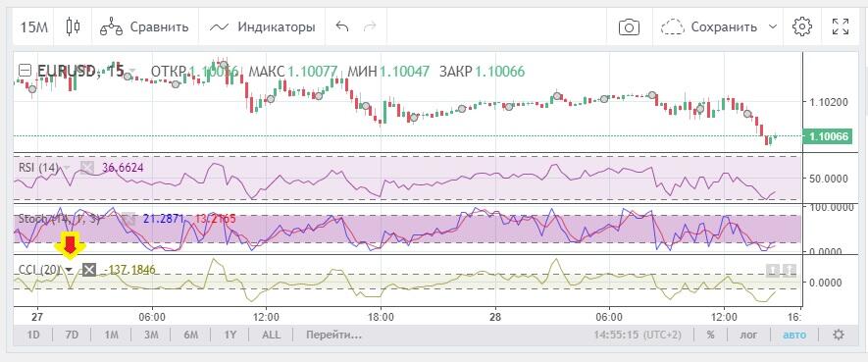This screenshot has width=868, height=362.
Task: Click the current price label 1.10066
Action: click(x=828, y=135)
